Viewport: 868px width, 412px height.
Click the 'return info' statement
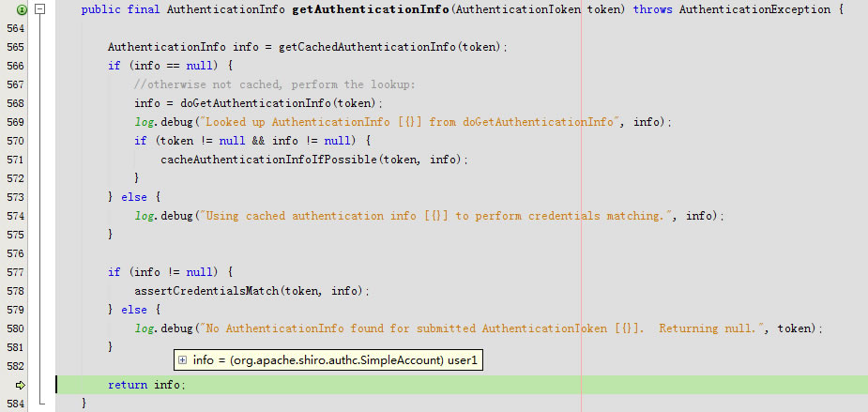(146, 385)
